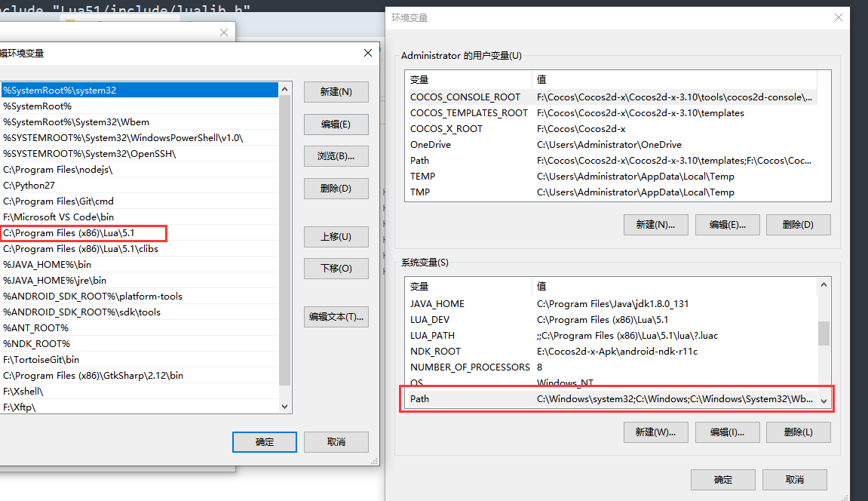Select %JAVA_HOME%\jre\bin entry
The height and width of the screenshot is (501, 868).
(140, 281)
